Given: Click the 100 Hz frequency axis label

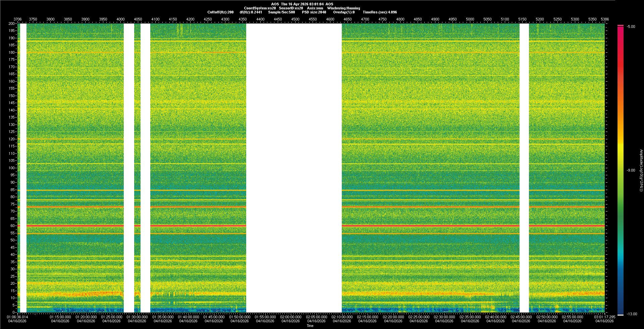Looking at the screenshot, I should coord(12,168).
